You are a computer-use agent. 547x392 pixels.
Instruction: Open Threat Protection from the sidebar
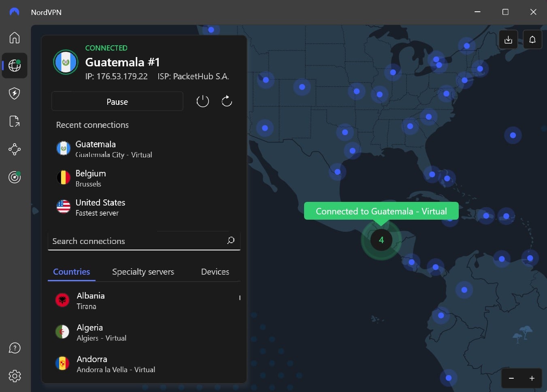(x=14, y=93)
